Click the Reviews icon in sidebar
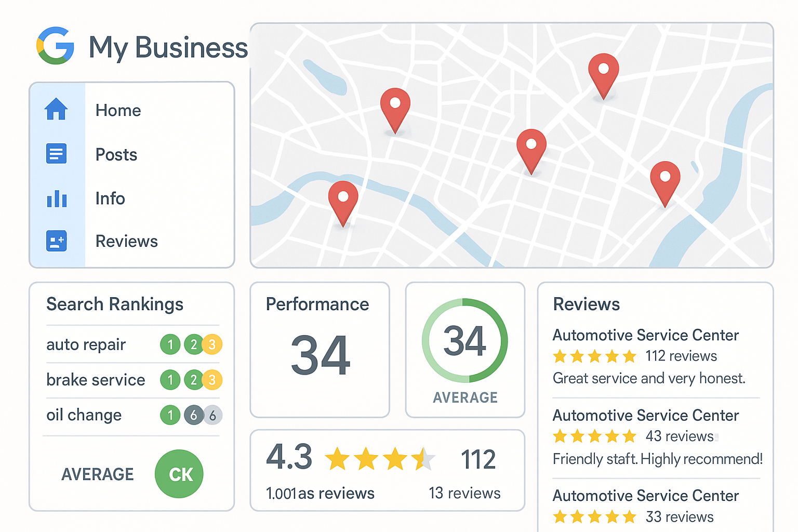The height and width of the screenshot is (532, 798). point(57,241)
